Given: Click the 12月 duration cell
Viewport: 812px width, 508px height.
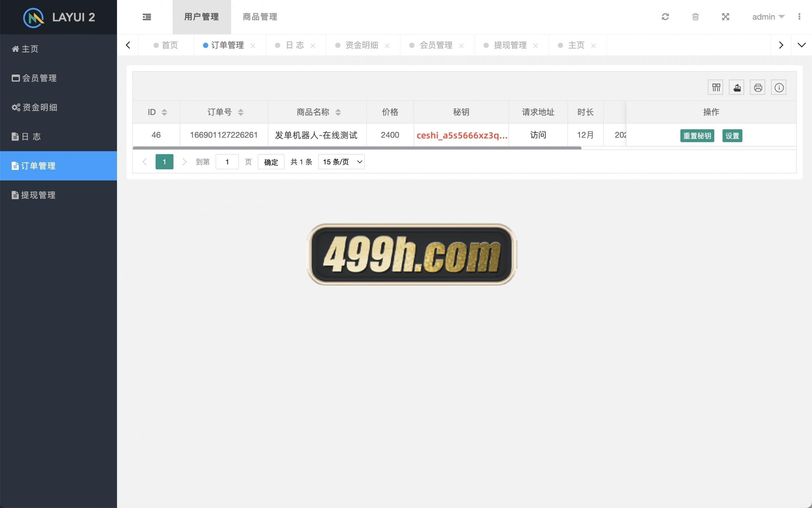Looking at the screenshot, I should point(586,135).
